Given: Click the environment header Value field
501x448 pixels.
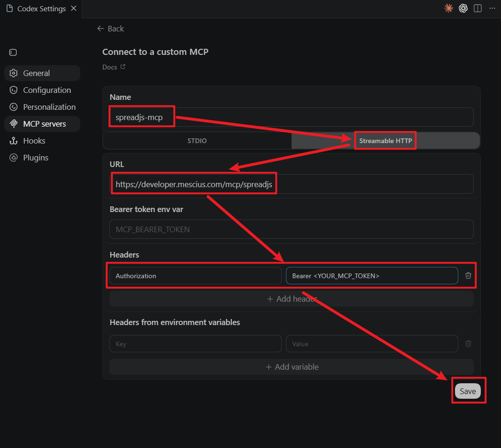Looking at the screenshot, I should (x=372, y=344).
